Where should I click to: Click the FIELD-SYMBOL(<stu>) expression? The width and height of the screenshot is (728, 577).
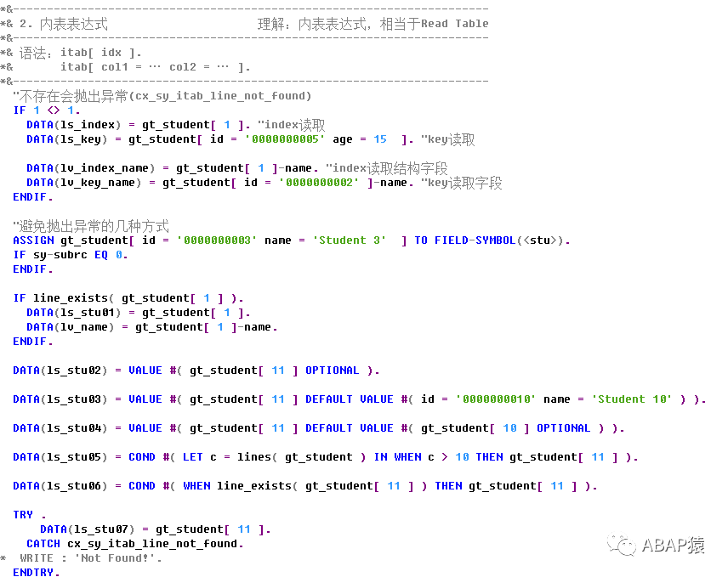(498, 240)
